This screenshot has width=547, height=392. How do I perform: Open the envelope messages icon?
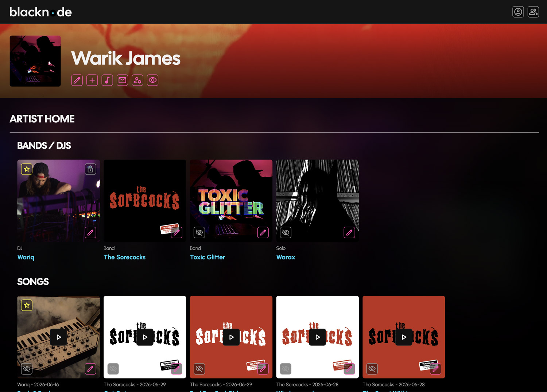[x=123, y=80]
